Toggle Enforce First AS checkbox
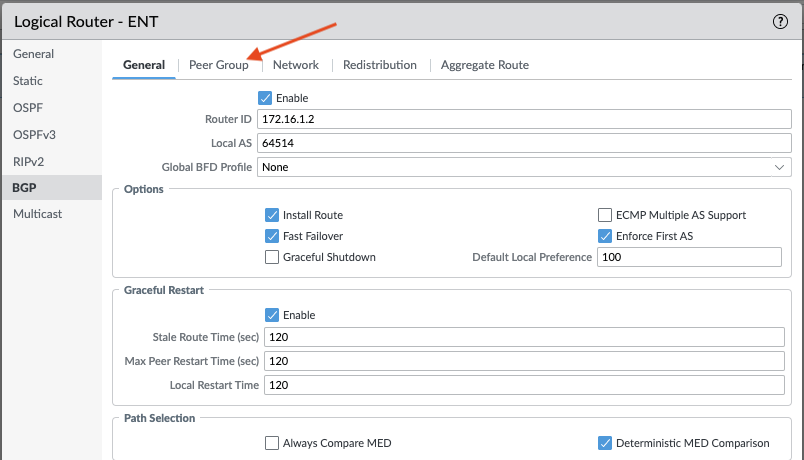 (x=605, y=236)
